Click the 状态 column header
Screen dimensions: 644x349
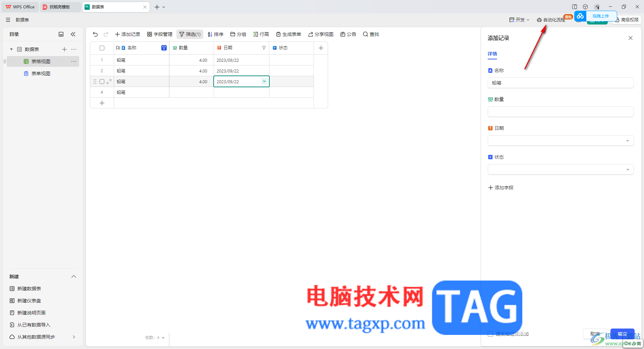291,48
